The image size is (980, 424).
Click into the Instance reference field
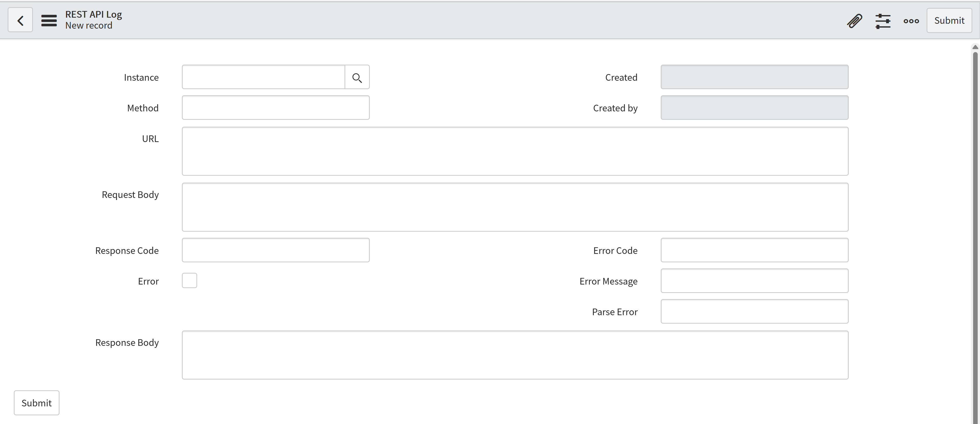[x=263, y=77]
